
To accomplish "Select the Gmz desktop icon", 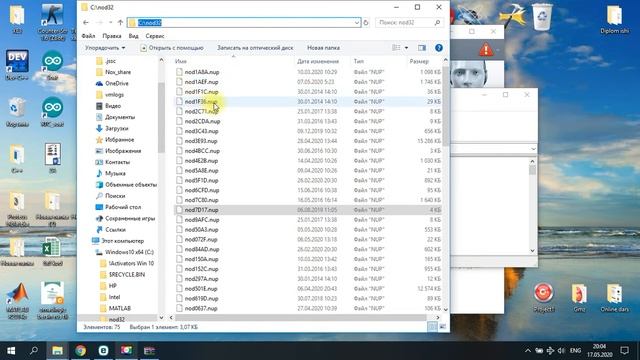I will 579,298.
